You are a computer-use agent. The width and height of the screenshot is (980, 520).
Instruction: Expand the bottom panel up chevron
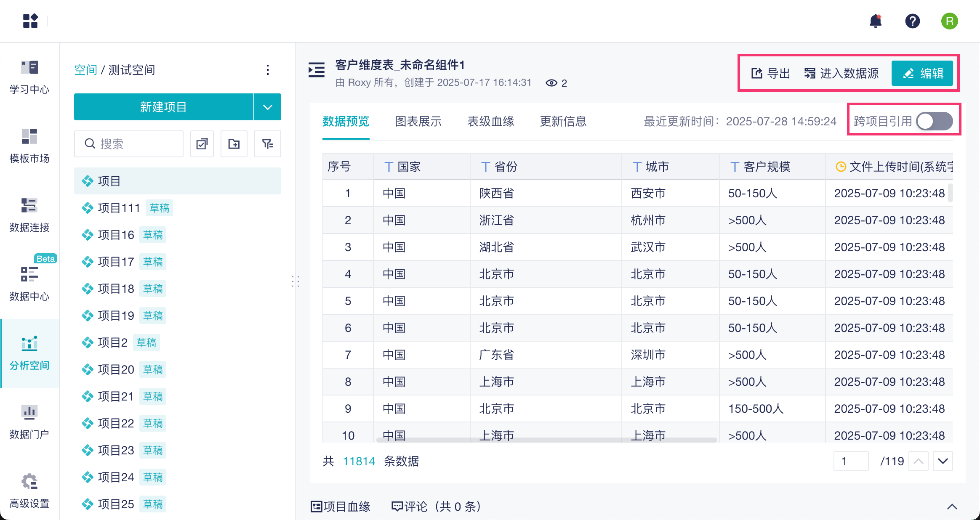[x=952, y=507]
